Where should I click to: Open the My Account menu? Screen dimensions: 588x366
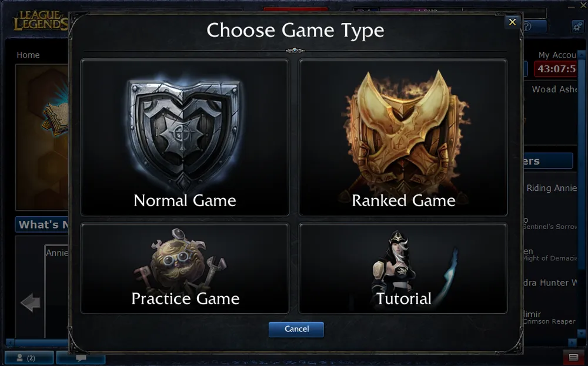coord(557,55)
